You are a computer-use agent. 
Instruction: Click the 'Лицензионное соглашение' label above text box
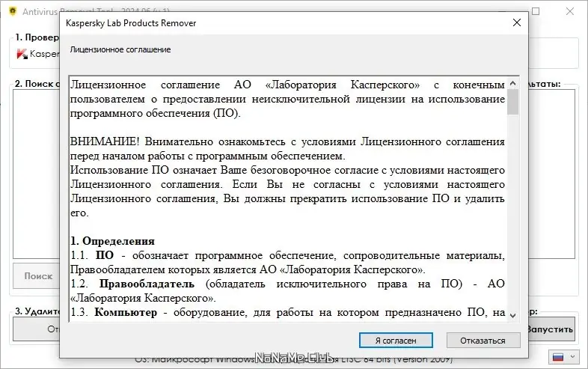pos(120,49)
